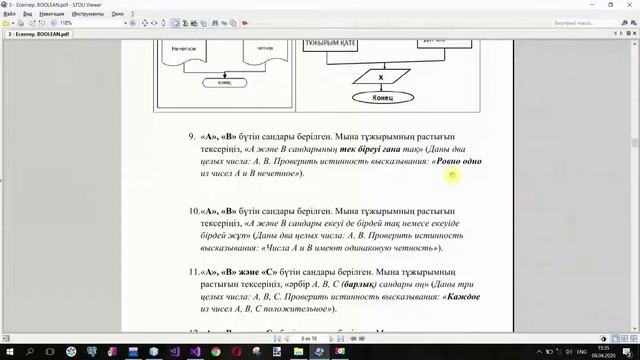Click the zoom out icon
Viewport: 640px width, 360px height.
click(53, 23)
